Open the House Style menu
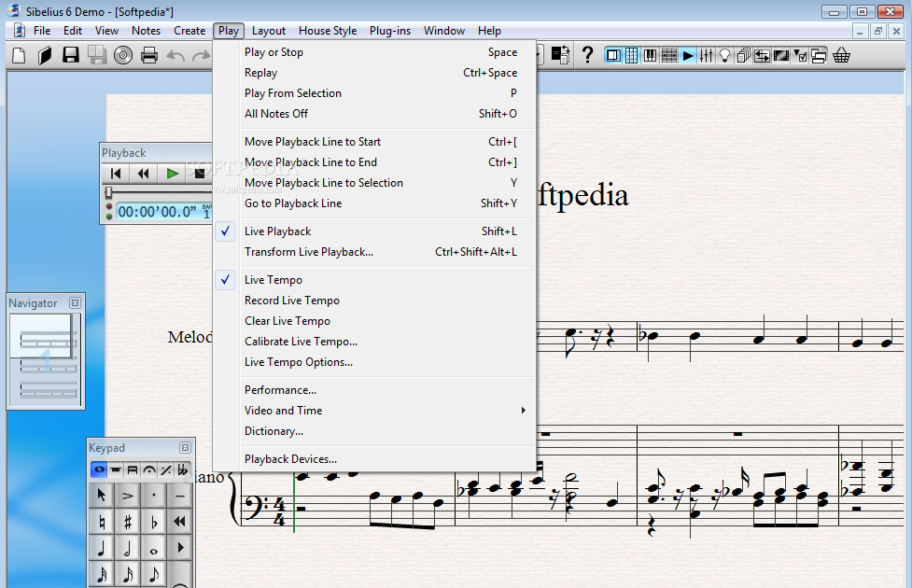This screenshot has width=912, height=588. (x=328, y=31)
